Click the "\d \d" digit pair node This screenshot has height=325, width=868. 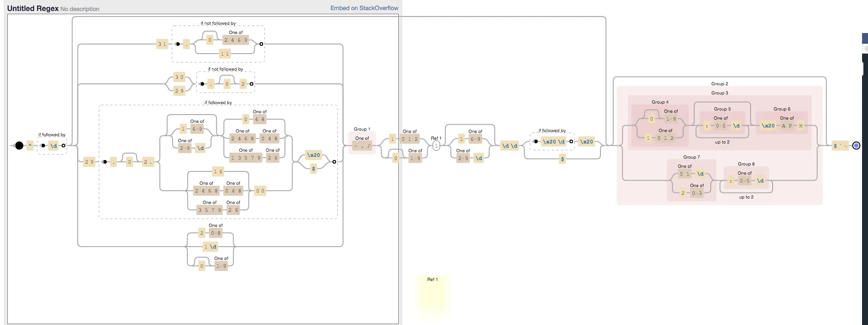click(510, 146)
